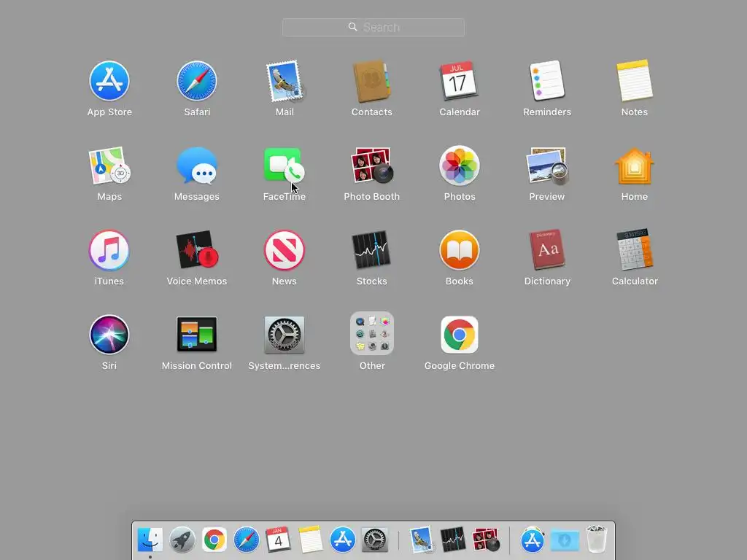Viewport: 747px width, 560px height.
Task: Open the Preview app
Action: point(547,166)
